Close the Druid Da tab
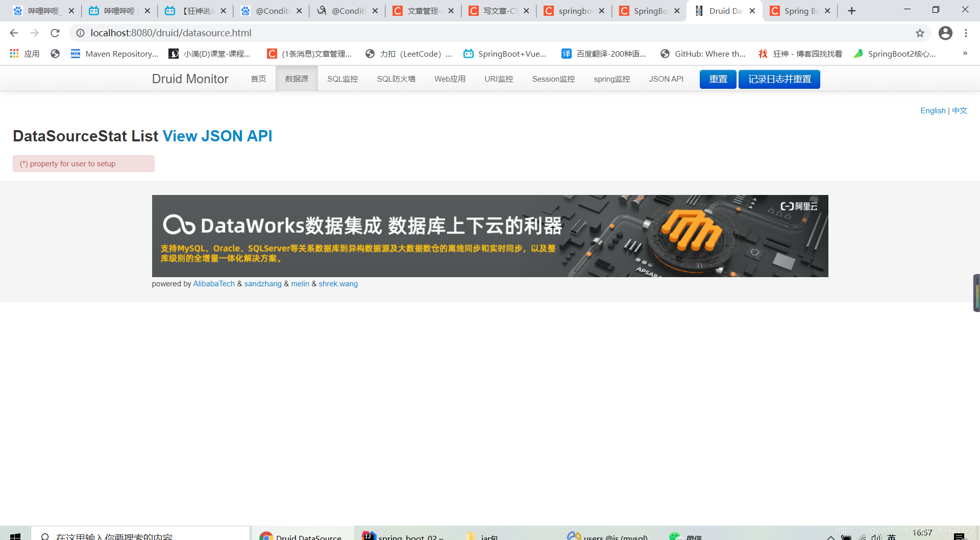 click(x=752, y=11)
